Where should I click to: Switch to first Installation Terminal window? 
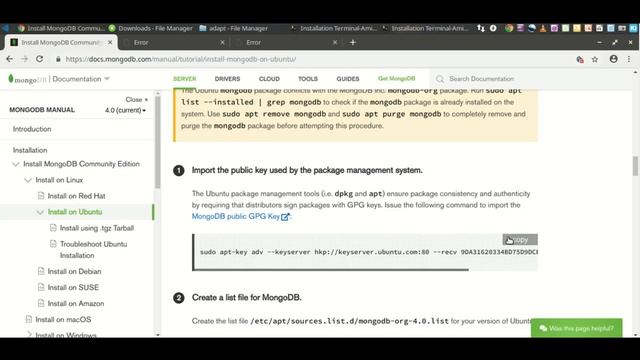334,28
